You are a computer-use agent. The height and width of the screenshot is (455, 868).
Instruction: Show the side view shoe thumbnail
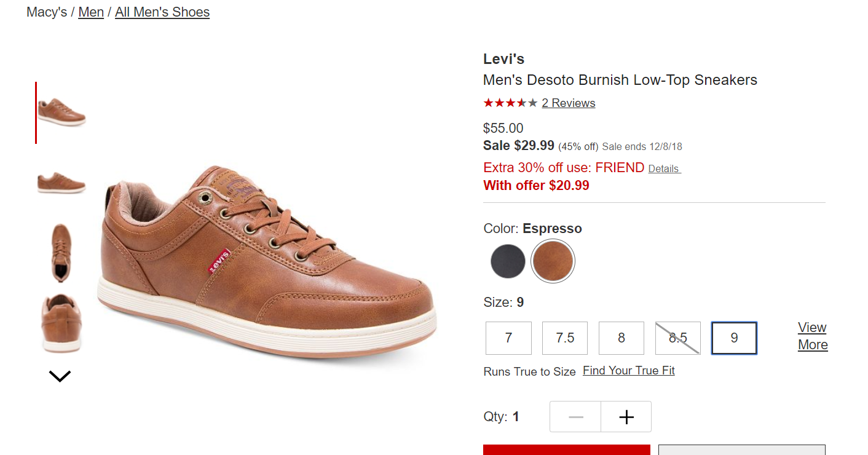click(x=61, y=183)
